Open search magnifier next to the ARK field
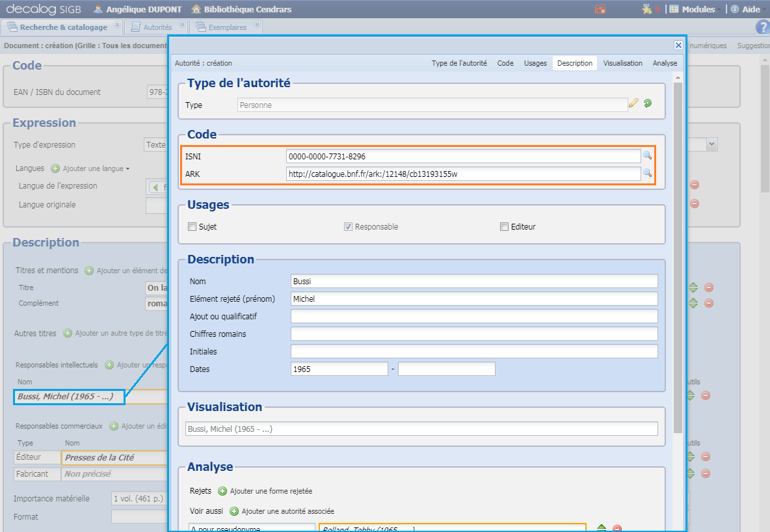Screen dimensions: 770x532 click(x=648, y=173)
